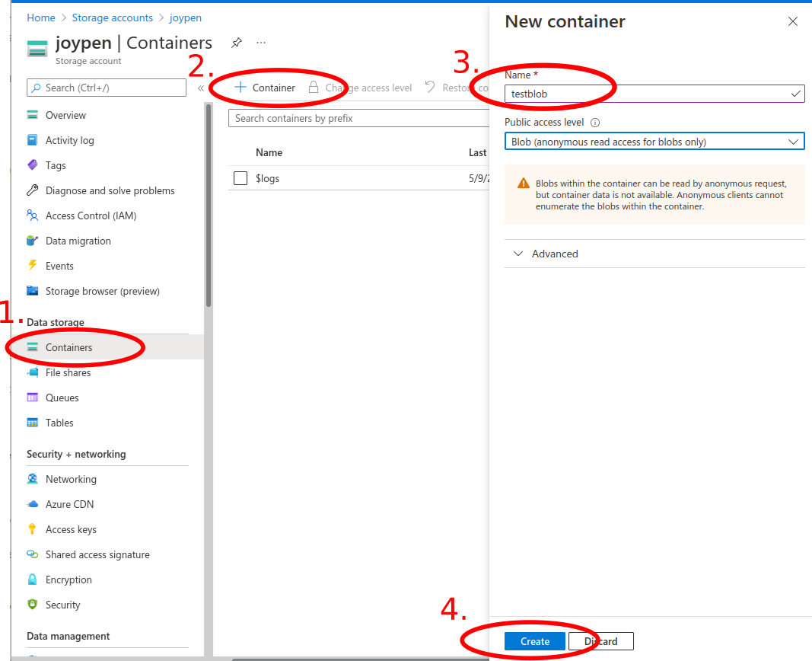
Task: Open Tables entry in sidebar
Action: pos(59,423)
